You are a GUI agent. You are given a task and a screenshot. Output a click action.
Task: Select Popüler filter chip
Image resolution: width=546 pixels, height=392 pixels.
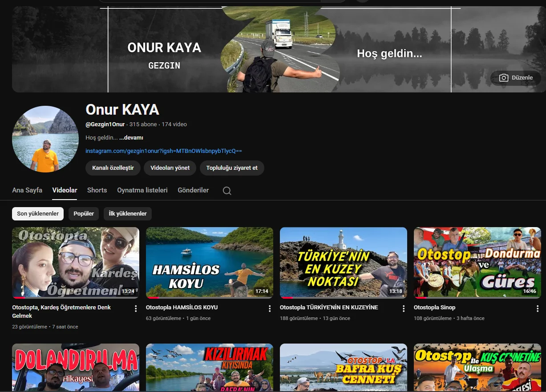pos(84,214)
